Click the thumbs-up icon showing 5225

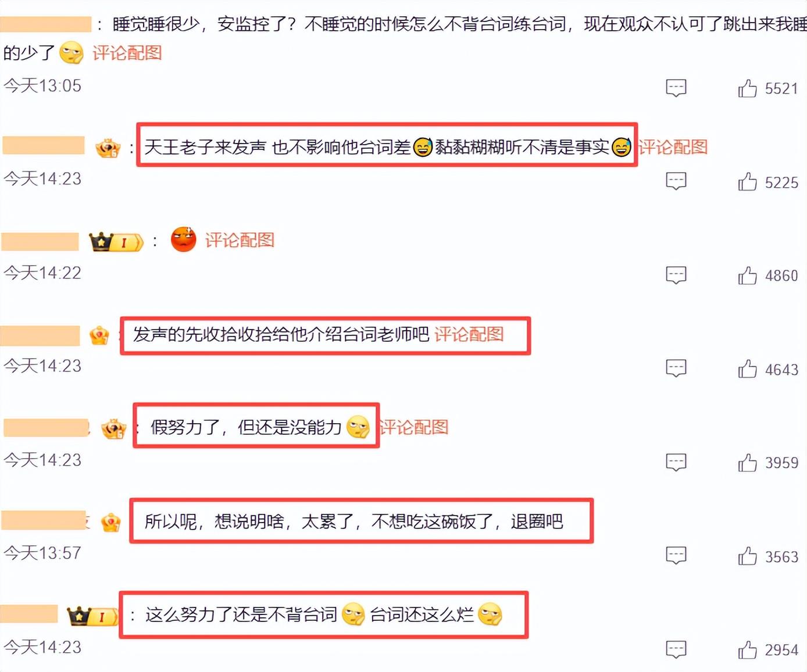pos(747,182)
